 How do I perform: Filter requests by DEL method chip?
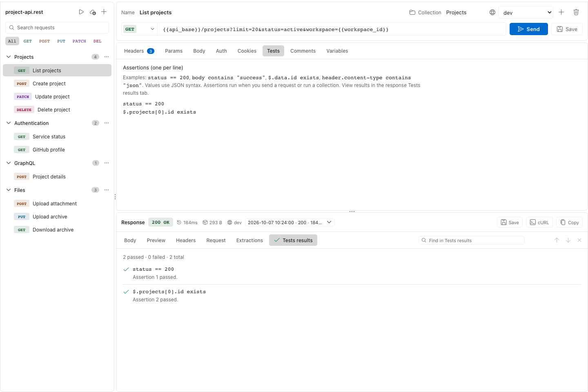98,41
